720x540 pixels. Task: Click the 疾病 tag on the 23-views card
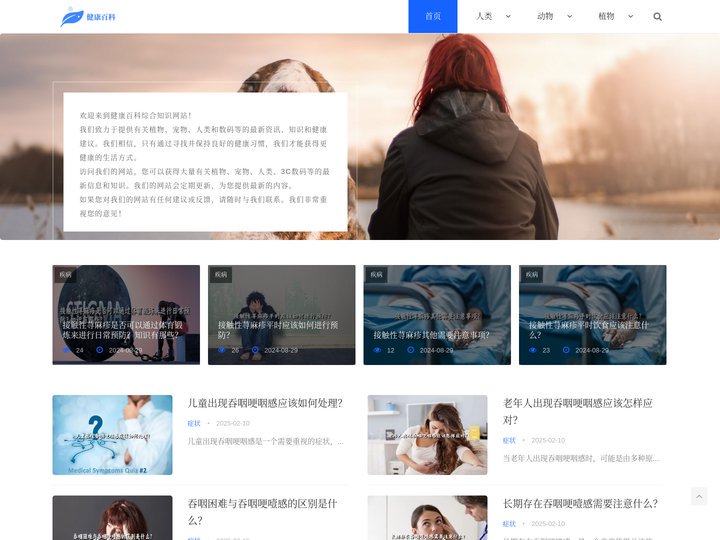click(532, 275)
